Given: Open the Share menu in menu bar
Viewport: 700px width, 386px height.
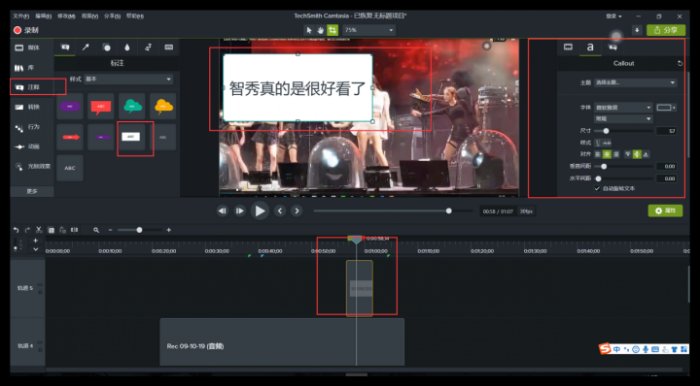Looking at the screenshot, I should tap(112, 16).
